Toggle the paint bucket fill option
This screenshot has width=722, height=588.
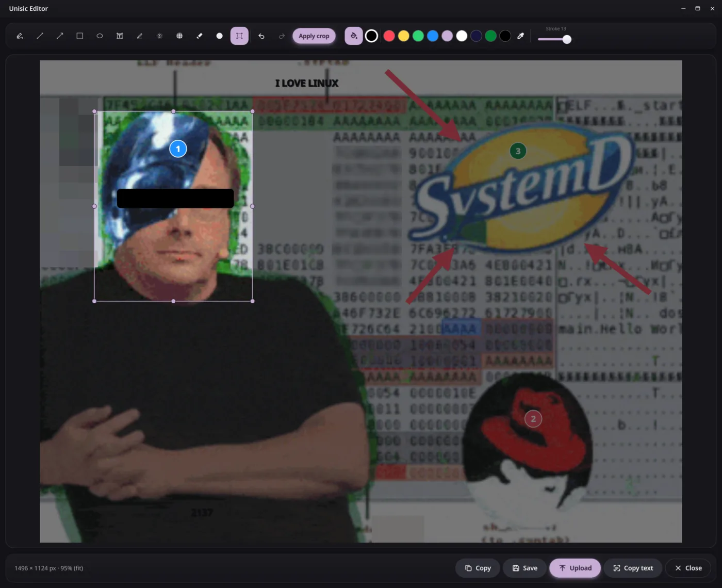353,36
